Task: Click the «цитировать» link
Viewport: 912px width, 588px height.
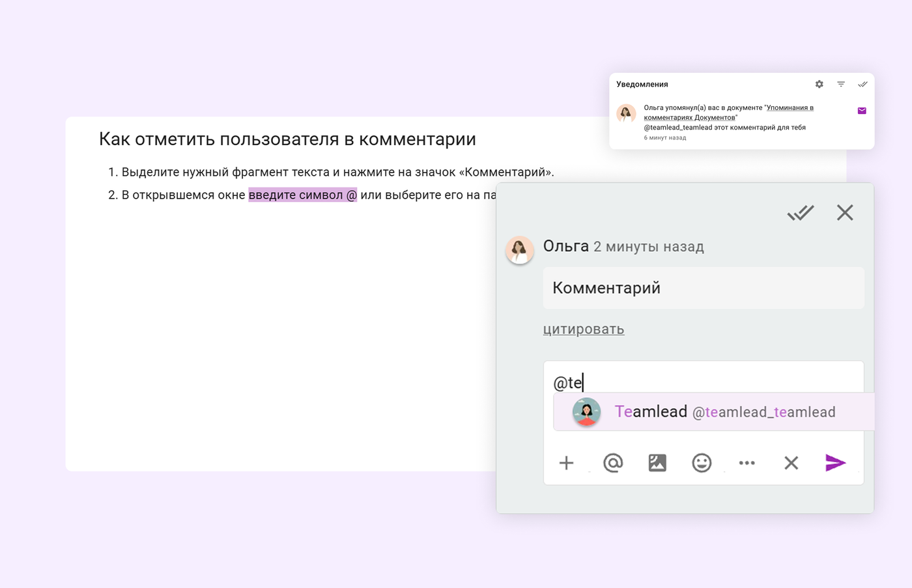Action: pos(583,329)
